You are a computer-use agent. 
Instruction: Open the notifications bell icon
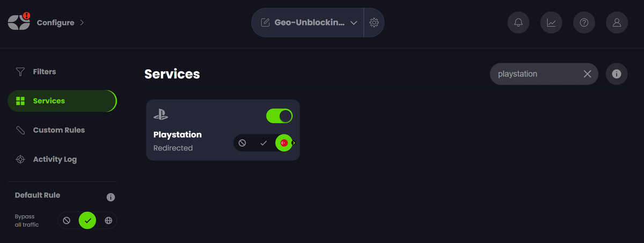tap(518, 23)
